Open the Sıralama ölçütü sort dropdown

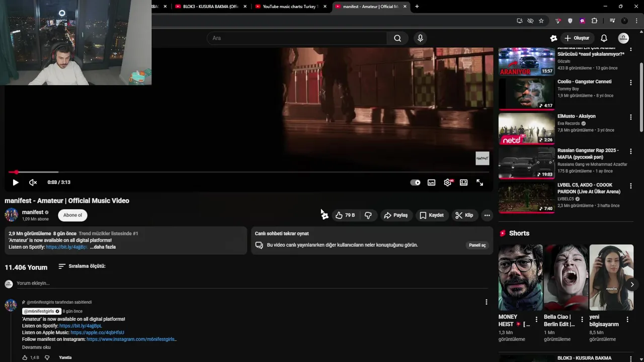[82, 266]
